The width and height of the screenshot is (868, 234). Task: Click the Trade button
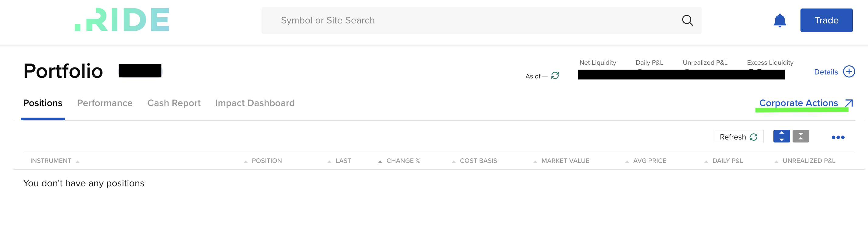point(826,21)
